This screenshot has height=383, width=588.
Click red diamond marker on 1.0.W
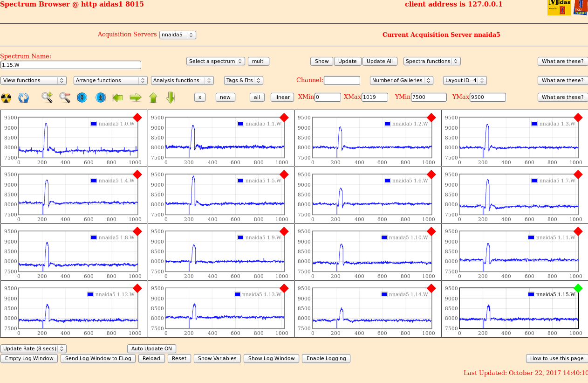coord(137,118)
